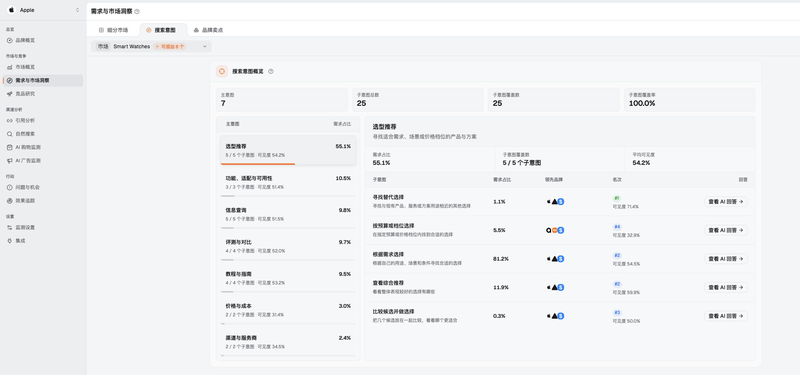Viewport: 800px width, 375px height.
Task: Click the 11.9% demand share value
Action: pyautogui.click(x=501, y=287)
